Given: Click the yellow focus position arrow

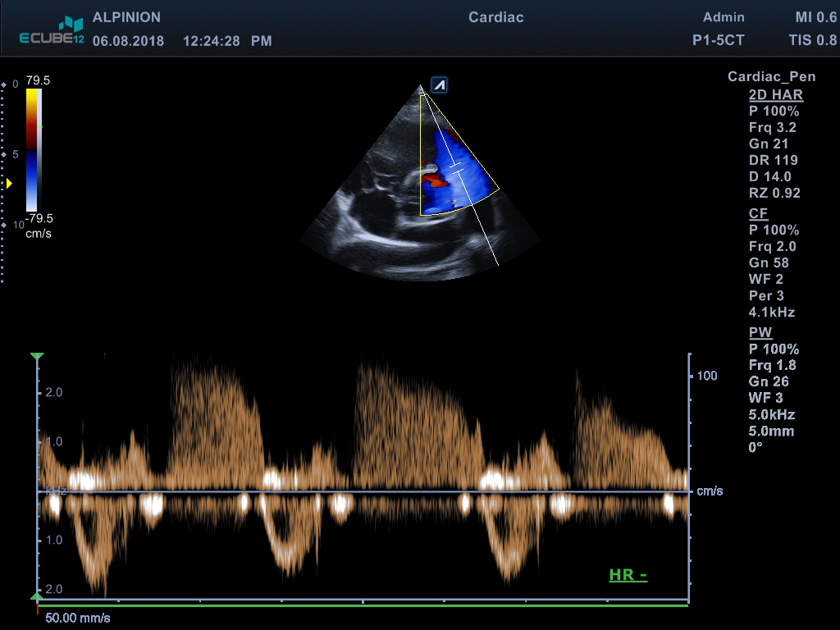Looking at the screenshot, I should [x=9, y=183].
